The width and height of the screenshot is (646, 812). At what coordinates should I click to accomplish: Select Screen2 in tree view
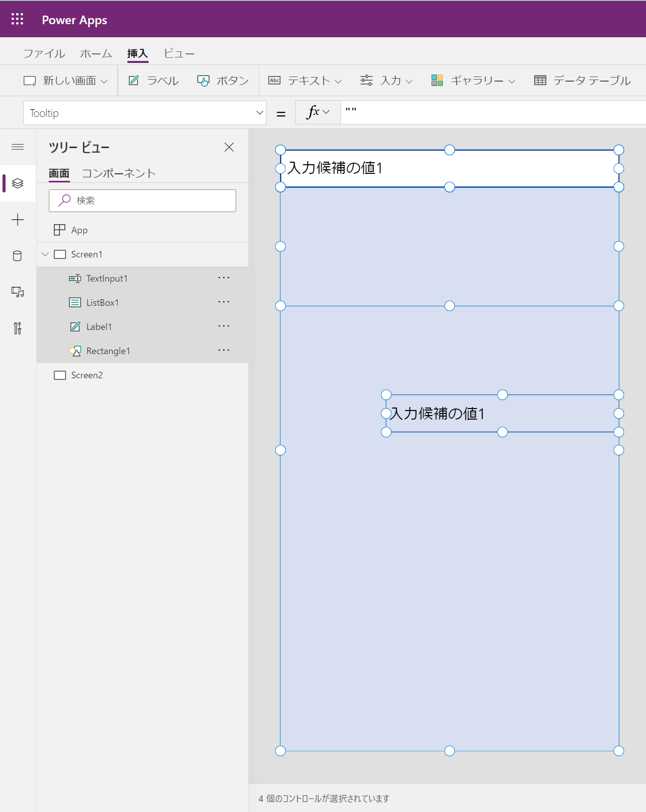coord(142,375)
